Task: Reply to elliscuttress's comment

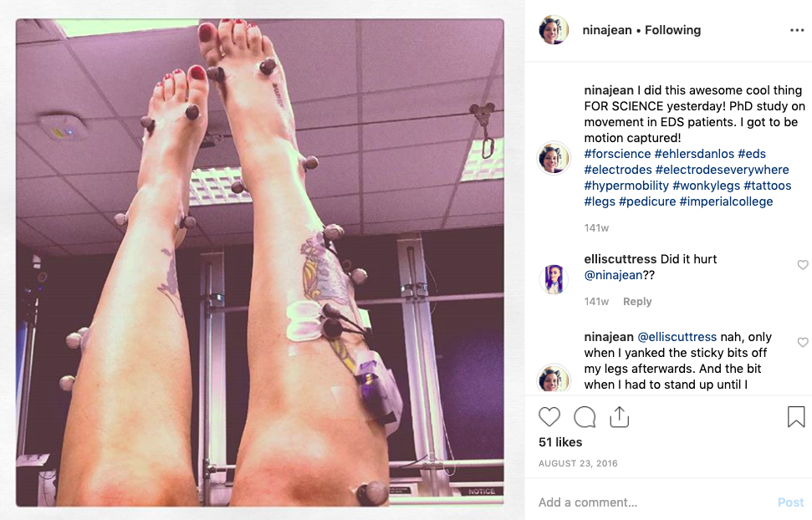Action: pos(637,302)
